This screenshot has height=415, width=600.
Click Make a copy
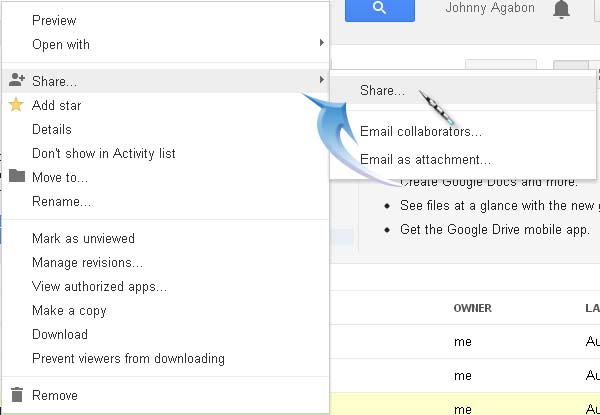tap(68, 311)
